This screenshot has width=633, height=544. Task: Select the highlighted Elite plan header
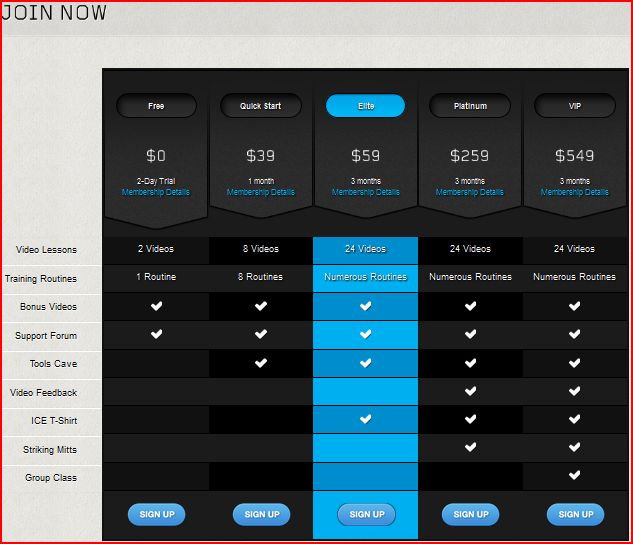(x=366, y=106)
